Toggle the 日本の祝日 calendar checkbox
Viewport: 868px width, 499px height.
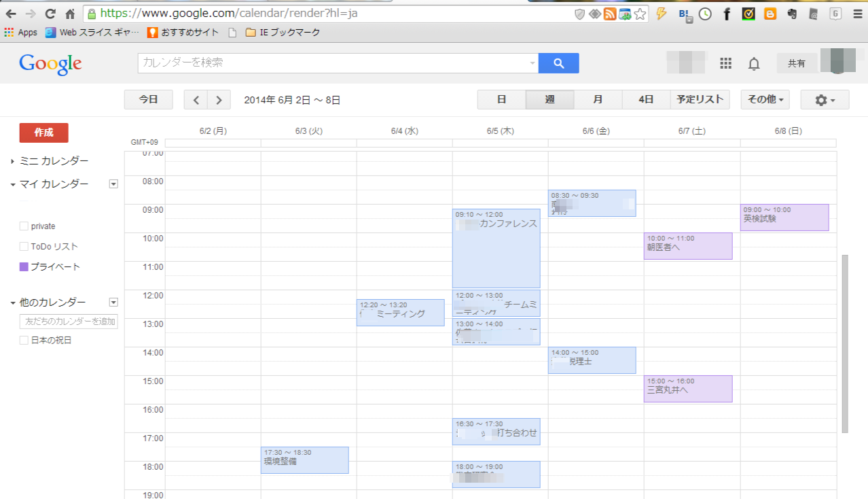[24, 340]
